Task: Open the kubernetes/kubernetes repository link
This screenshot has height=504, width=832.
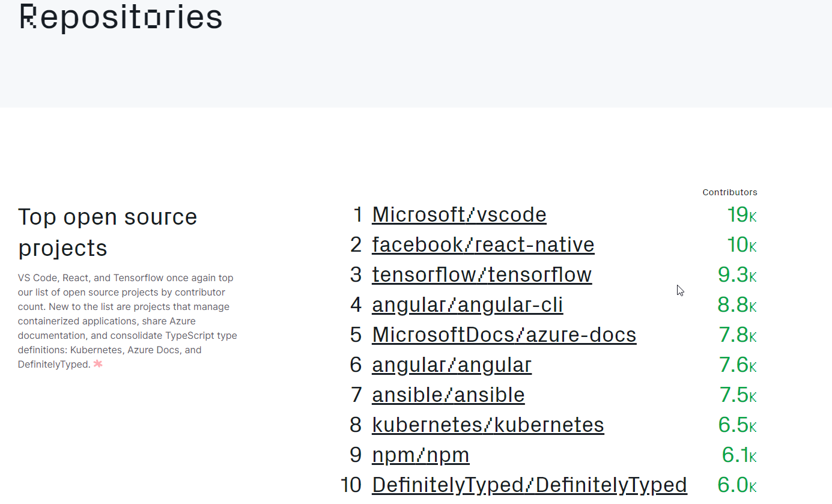Action: (x=488, y=425)
